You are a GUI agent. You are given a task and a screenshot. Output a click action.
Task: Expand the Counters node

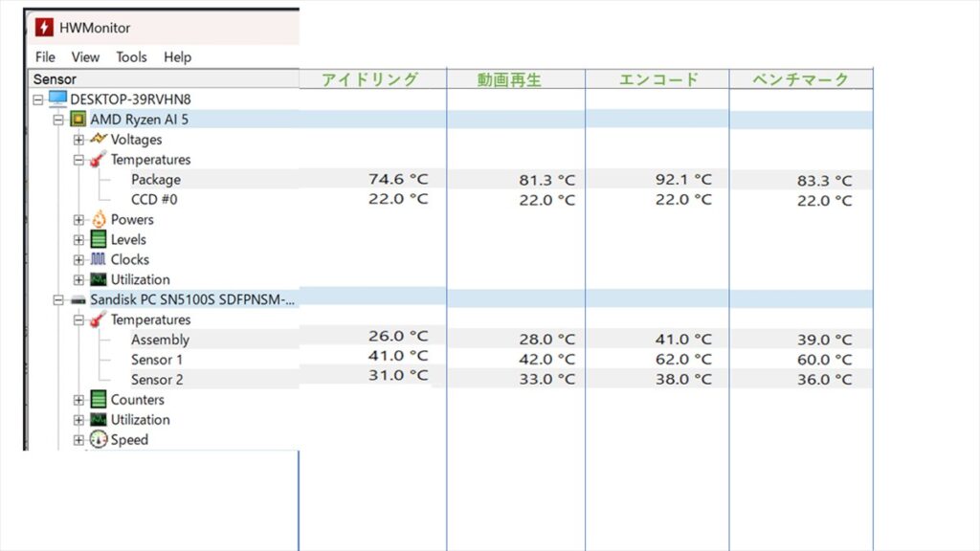click(78, 399)
